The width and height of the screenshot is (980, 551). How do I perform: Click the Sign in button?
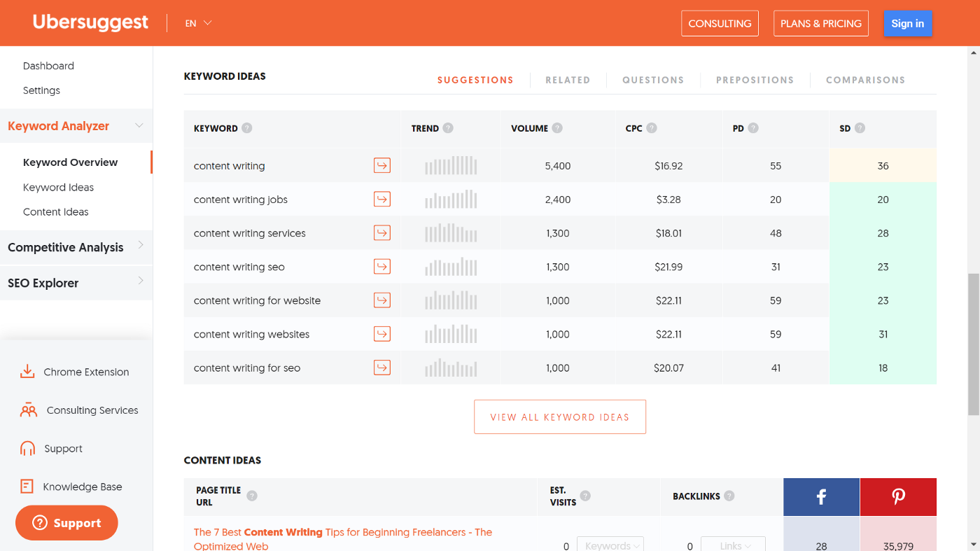(x=908, y=23)
